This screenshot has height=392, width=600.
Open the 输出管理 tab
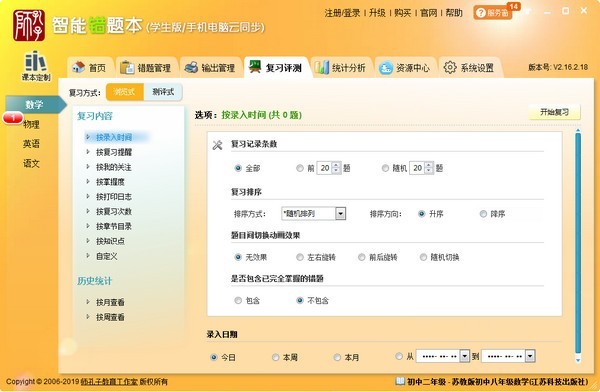coord(210,68)
